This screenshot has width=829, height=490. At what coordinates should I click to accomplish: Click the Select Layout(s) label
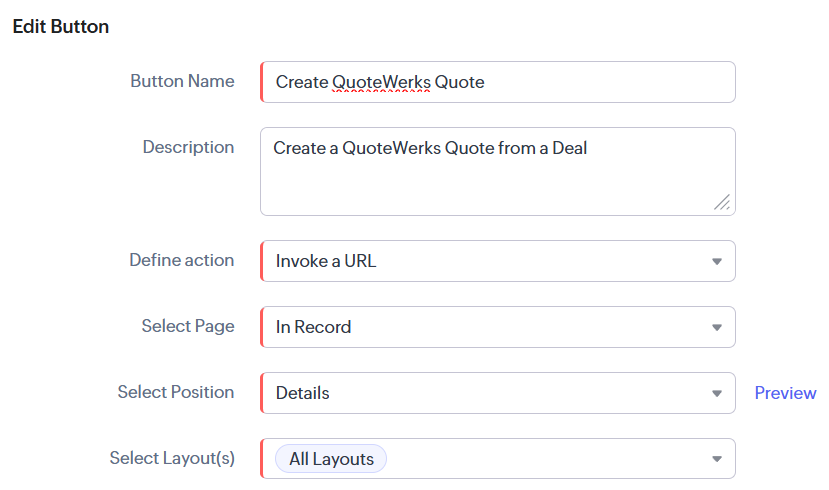172,458
